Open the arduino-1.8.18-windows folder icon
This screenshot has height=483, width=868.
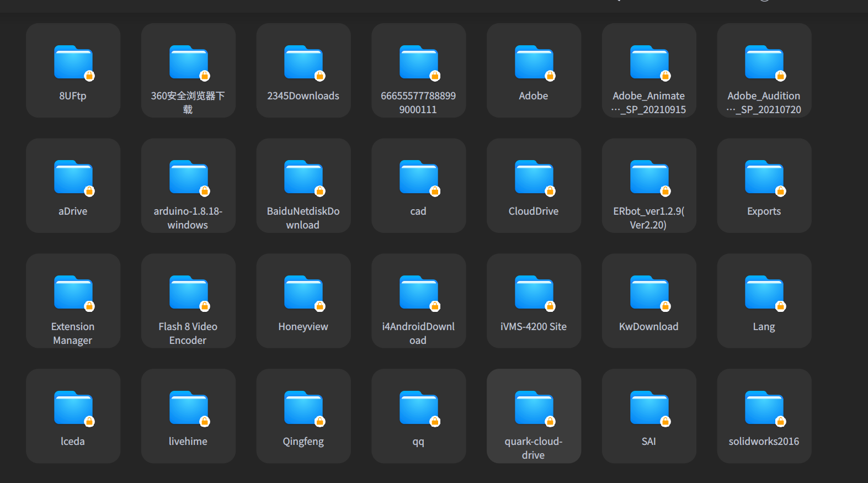[189, 178]
